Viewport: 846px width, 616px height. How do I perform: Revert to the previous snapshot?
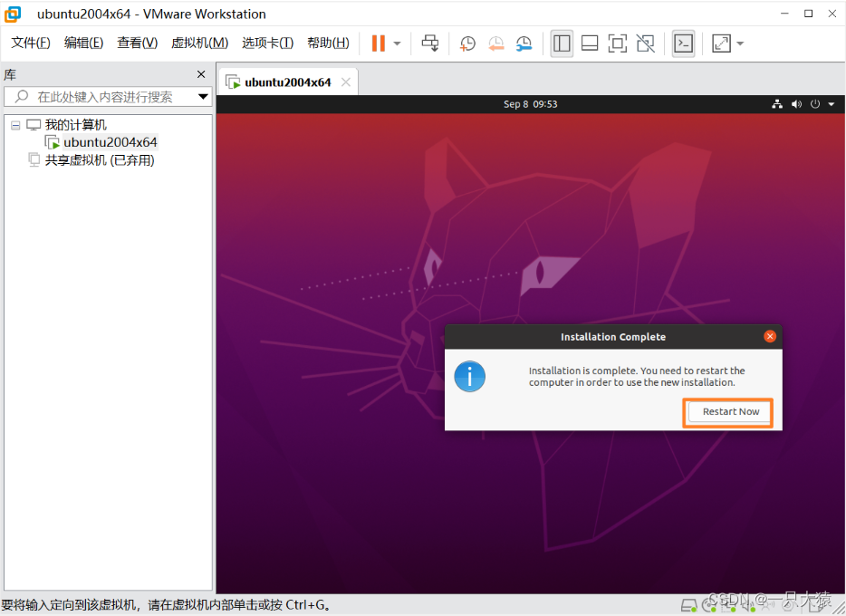[495, 43]
